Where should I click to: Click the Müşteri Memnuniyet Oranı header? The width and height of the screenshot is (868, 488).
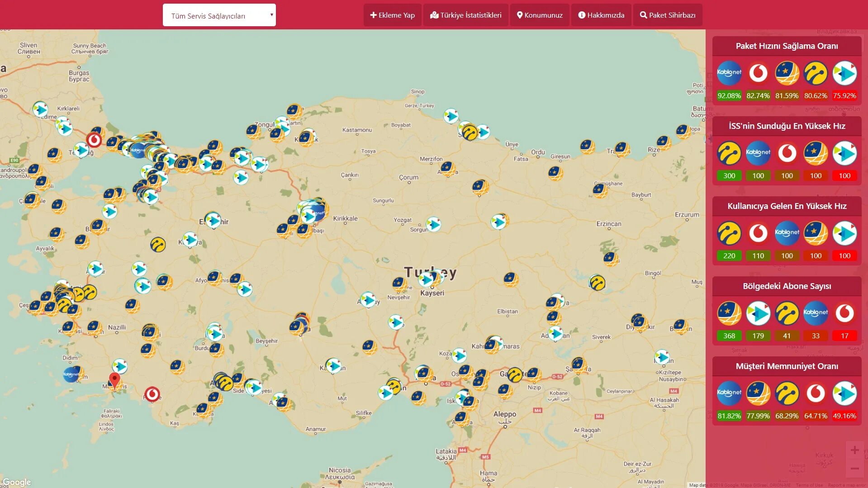pyautogui.click(x=787, y=366)
